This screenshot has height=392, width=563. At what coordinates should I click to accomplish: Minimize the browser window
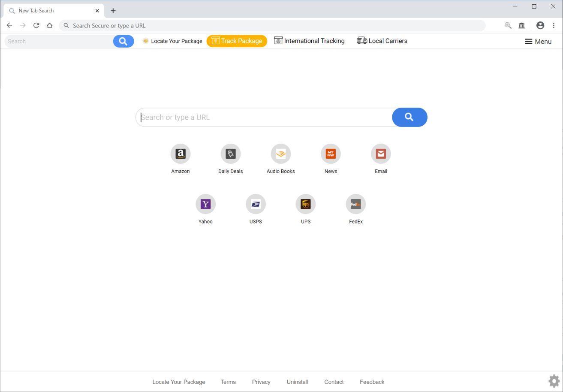(x=515, y=6)
